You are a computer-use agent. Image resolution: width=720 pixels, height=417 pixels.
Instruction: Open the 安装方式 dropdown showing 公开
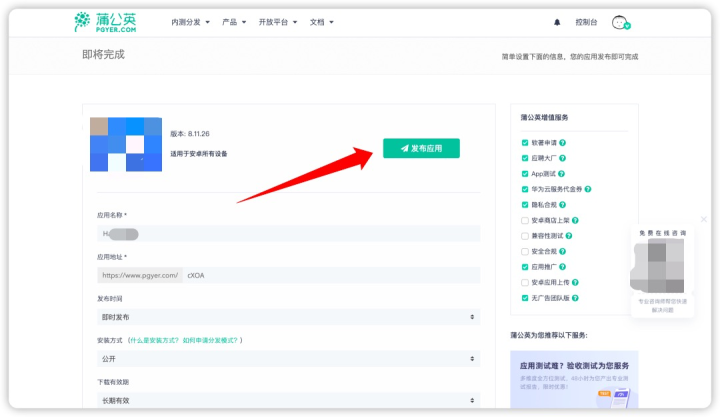pyautogui.click(x=288, y=359)
